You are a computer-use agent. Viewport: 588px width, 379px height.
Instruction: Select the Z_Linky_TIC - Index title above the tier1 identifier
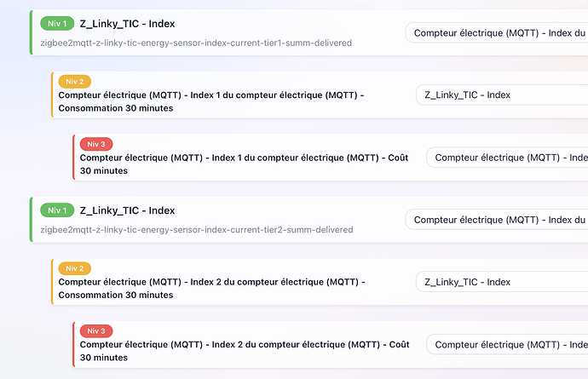[x=127, y=24]
